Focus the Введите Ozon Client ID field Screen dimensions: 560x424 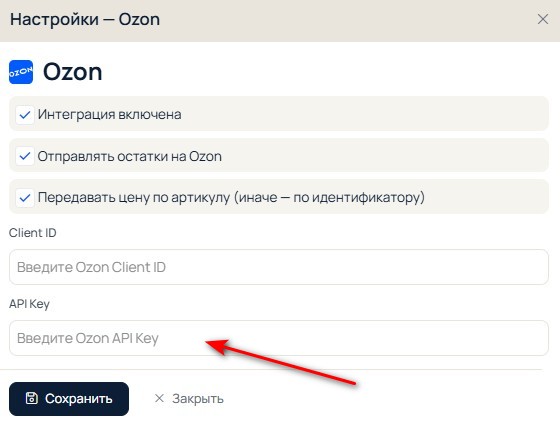point(279,267)
